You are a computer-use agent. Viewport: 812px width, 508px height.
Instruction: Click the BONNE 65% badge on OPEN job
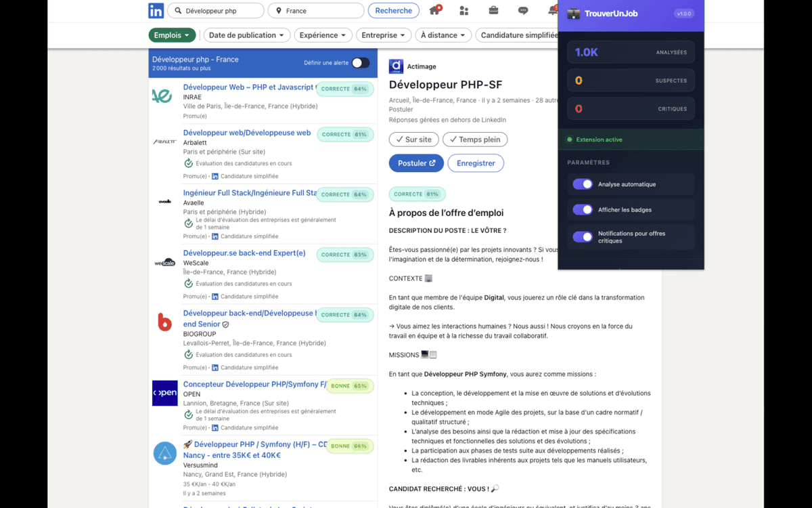[350, 386]
